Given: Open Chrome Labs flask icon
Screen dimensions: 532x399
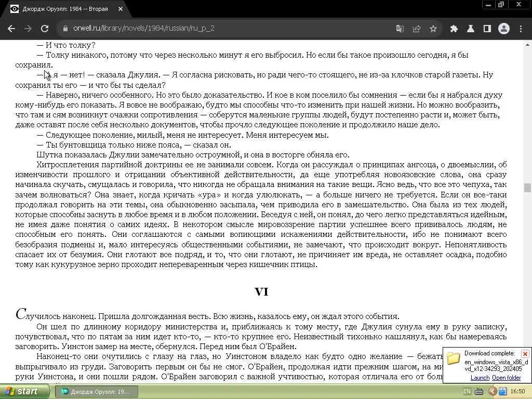Looking at the screenshot, I should [471, 29].
